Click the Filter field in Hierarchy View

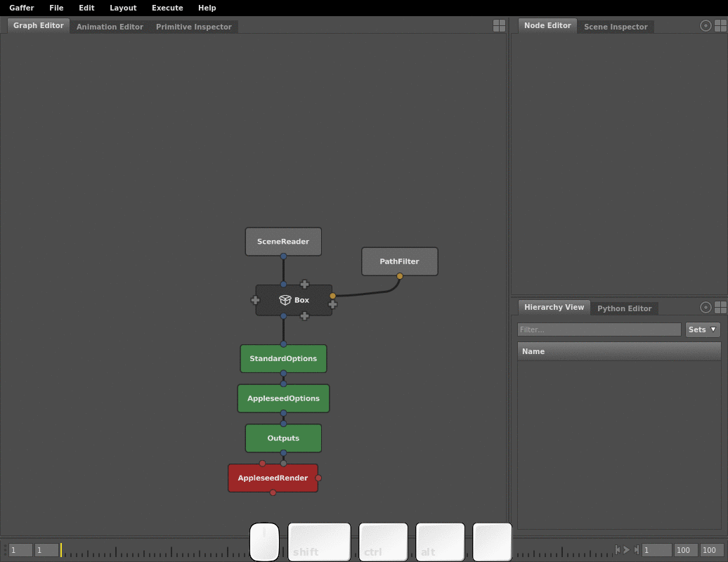599,329
